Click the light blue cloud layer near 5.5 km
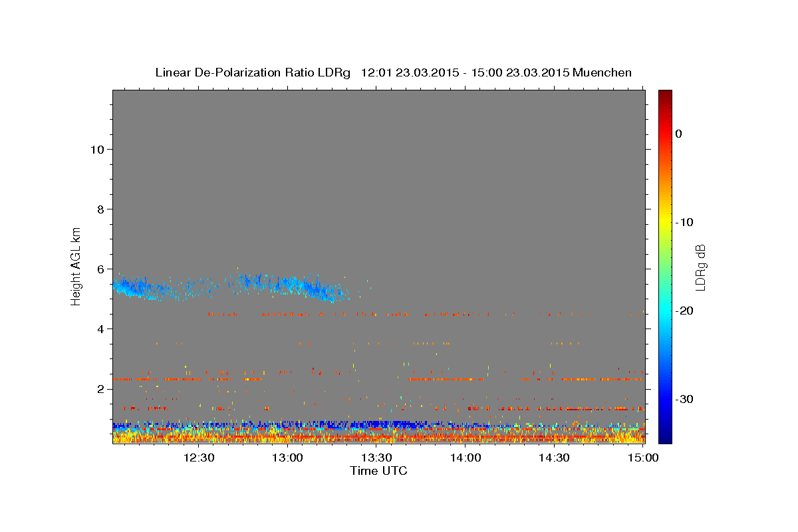This screenshot has height=532, width=798. (229, 287)
